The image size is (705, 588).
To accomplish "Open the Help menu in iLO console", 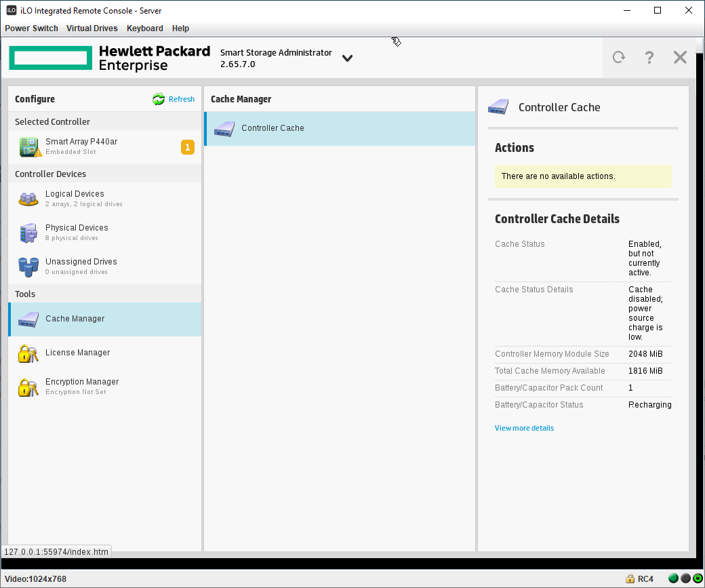I will click(x=180, y=28).
